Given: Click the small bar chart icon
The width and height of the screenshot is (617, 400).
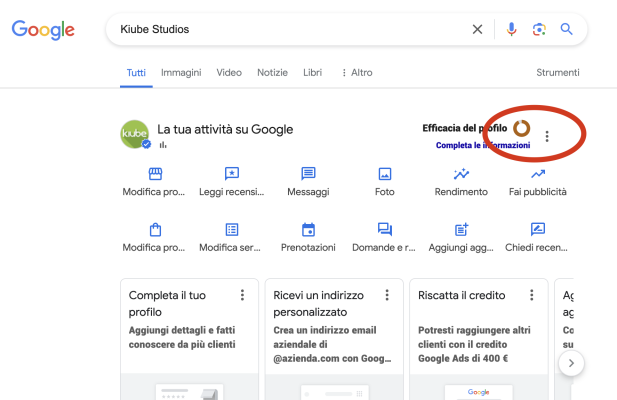Looking at the screenshot, I should point(163,145).
